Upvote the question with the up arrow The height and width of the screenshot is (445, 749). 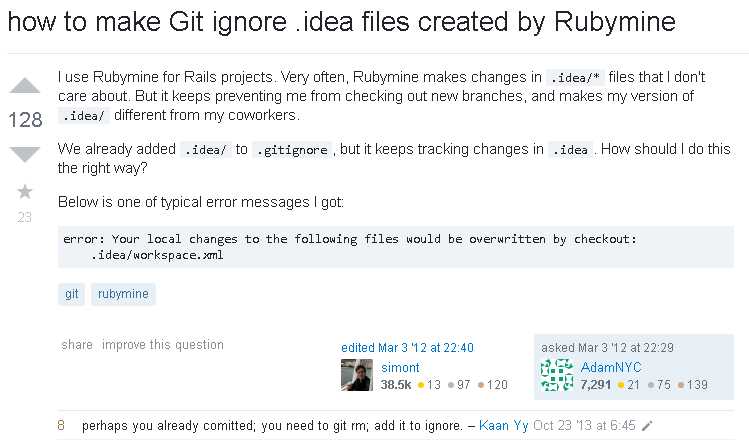pyautogui.click(x=24, y=86)
